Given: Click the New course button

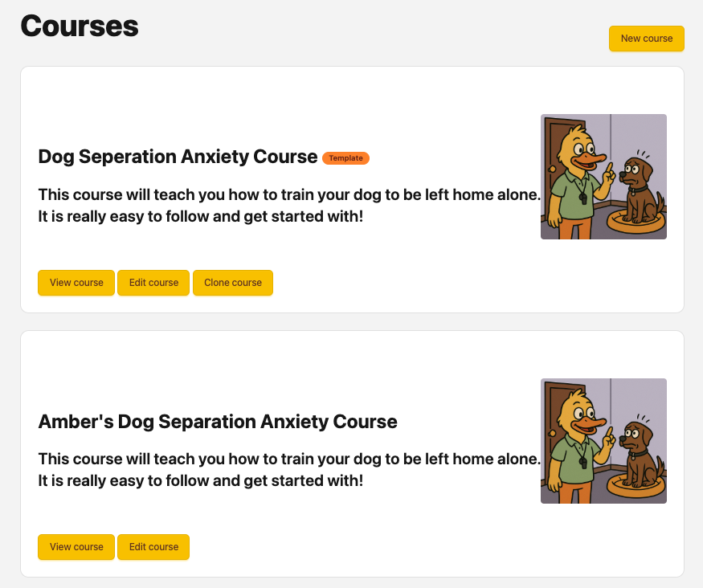Looking at the screenshot, I should click(x=646, y=39).
